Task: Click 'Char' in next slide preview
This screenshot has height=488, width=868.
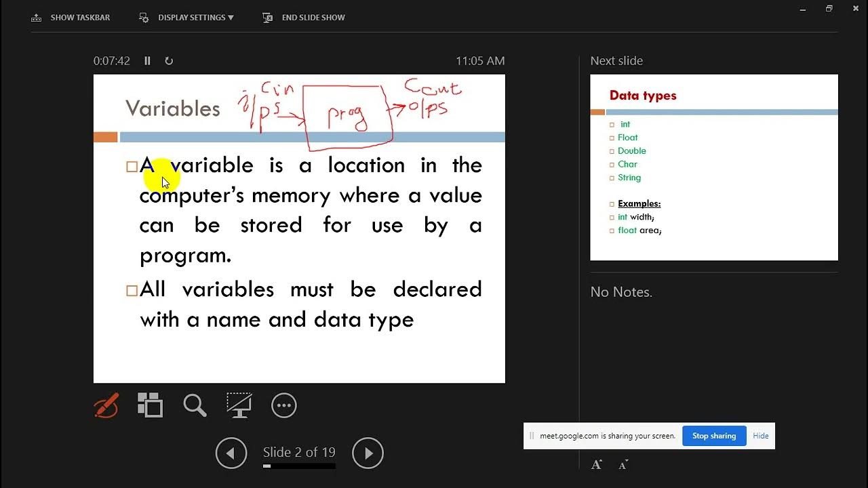Action: (627, 164)
